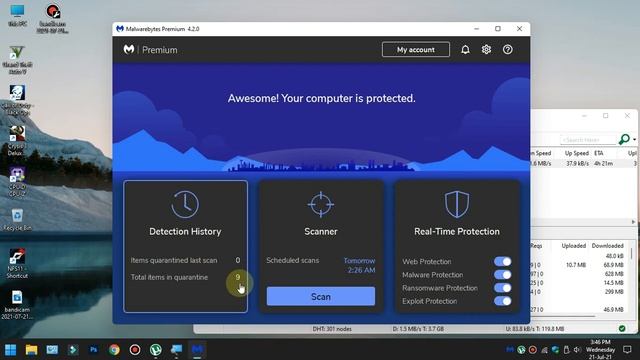This screenshot has height=360, width=640.
Task: Click Total items in quarantine count 9
Action: (238, 277)
